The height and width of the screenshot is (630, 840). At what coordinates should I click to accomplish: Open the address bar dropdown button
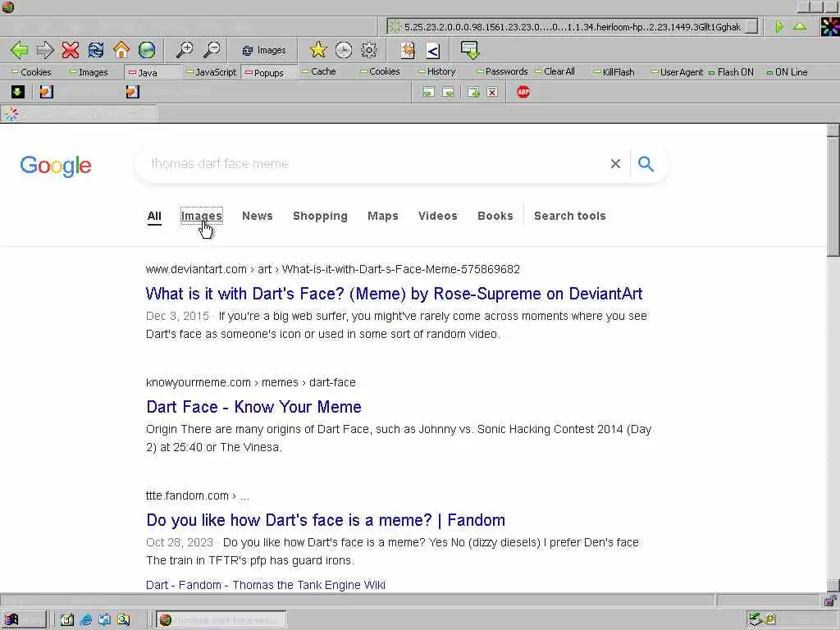tap(752, 26)
